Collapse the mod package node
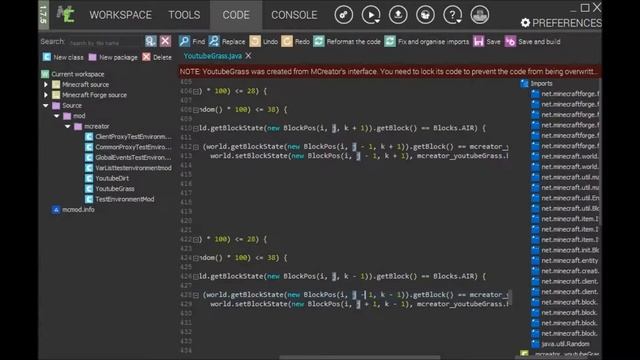The width and height of the screenshot is (640, 360). 57,116
